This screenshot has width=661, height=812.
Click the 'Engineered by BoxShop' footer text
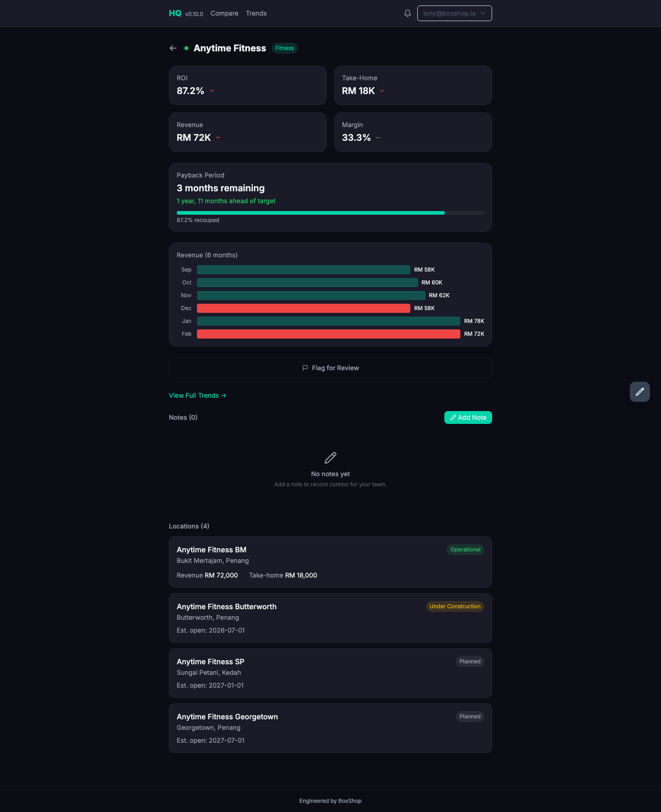[x=330, y=801]
